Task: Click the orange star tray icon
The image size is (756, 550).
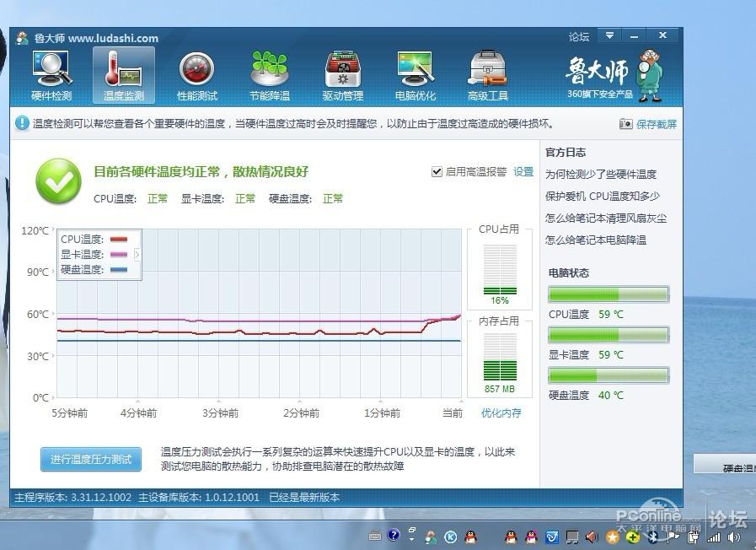Action: coord(613,537)
